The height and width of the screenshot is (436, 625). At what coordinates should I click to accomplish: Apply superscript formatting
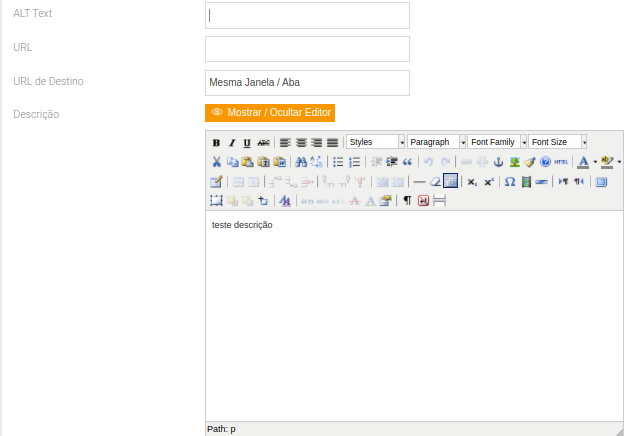click(x=489, y=182)
